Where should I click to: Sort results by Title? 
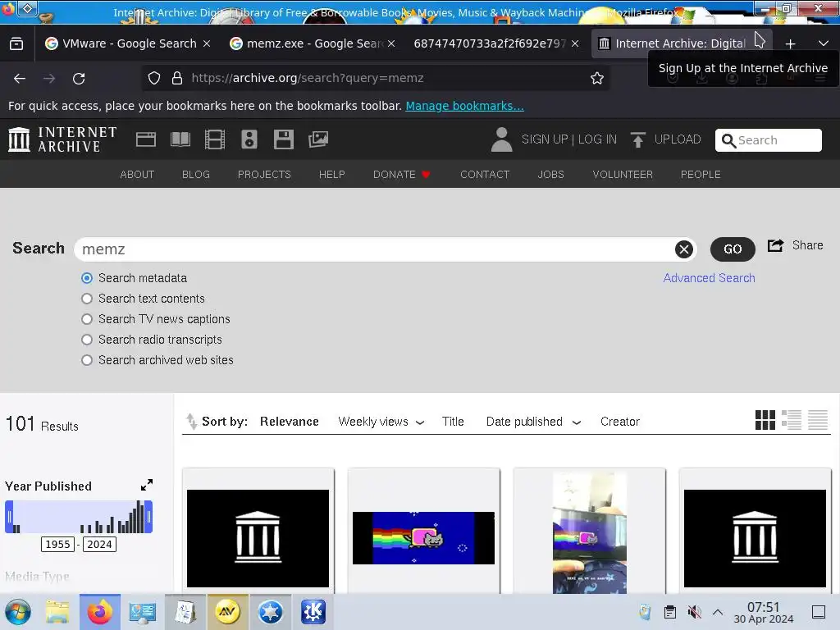[x=453, y=422]
